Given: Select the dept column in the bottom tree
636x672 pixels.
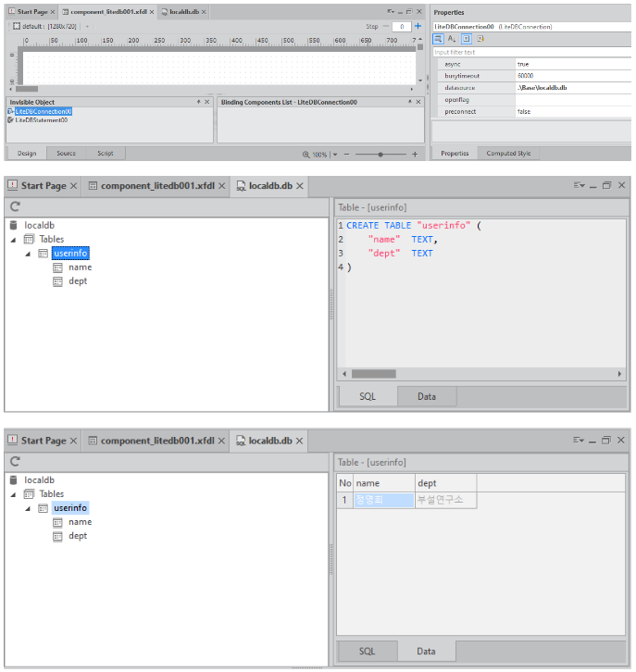Looking at the screenshot, I should point(78,536).
